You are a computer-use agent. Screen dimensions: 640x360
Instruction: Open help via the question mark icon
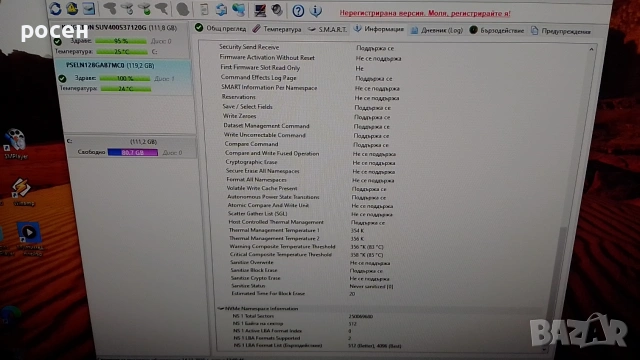298,11
